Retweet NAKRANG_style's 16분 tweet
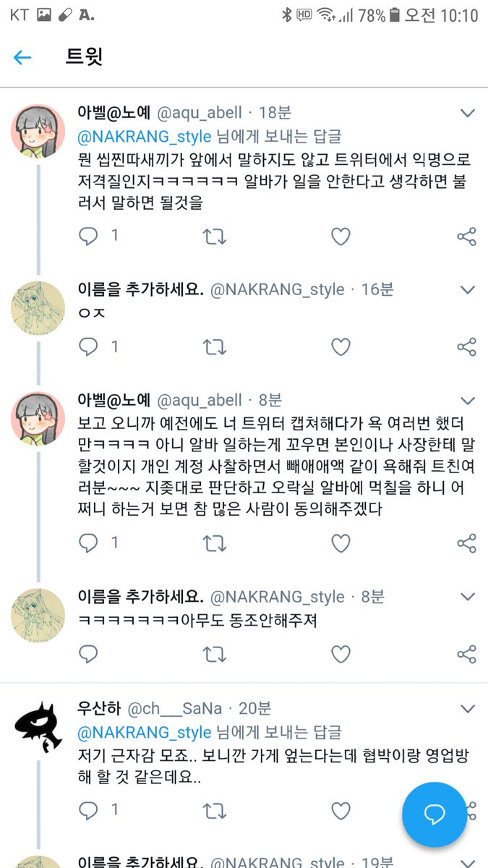Image resolution: width=488 pixels, height=868 pixels. click(x=215, y=348)
